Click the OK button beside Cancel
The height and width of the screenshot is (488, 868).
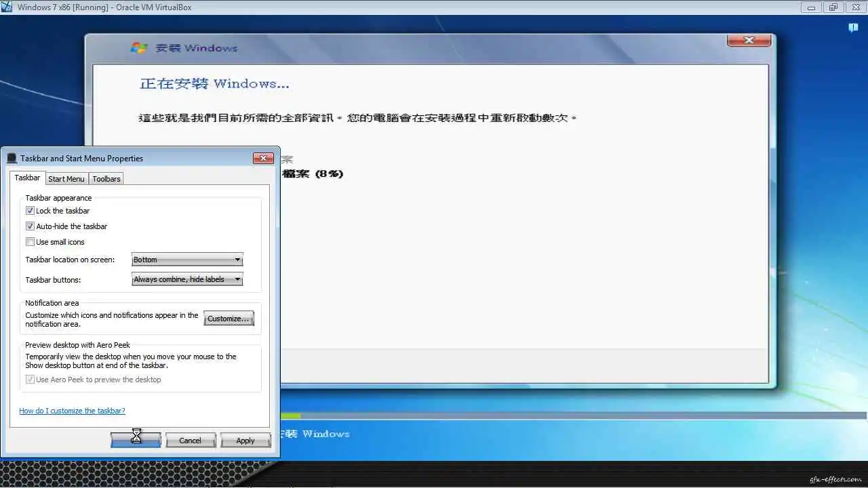[x=136, y=441]
